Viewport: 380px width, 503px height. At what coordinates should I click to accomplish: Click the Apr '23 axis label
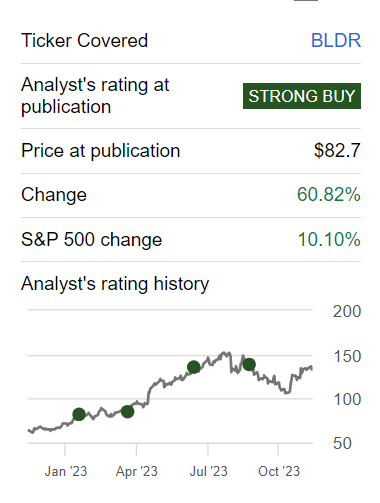pyautogui.click(x=137, y=472)
